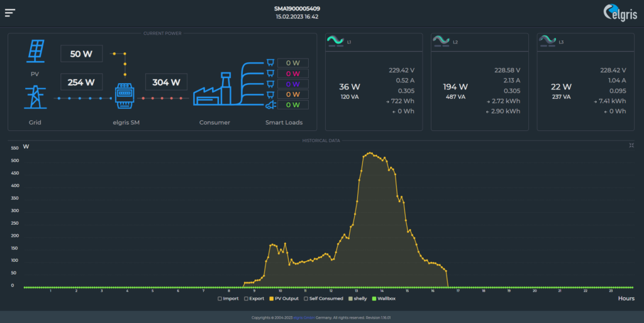Click the L2 phase wave icon
This screenshot has width=644, height=323.
(441, 42)
